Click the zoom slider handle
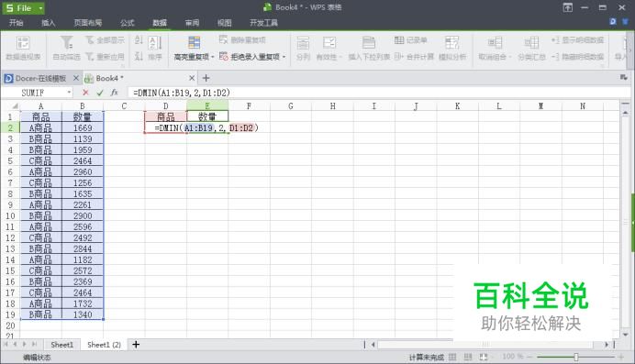This screenshot has width=635, height=364. click(576, 357)
